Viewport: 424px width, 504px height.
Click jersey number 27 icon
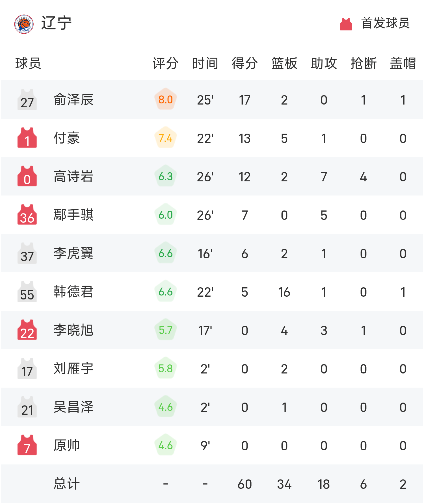pos(27,100)
